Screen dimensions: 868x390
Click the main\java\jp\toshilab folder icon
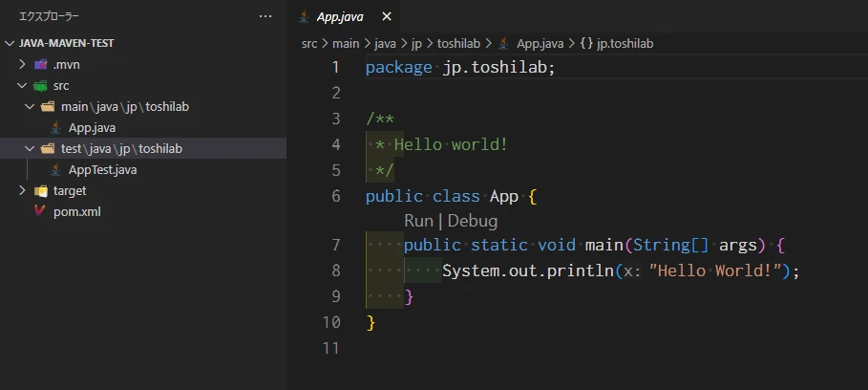pos(48,107)
